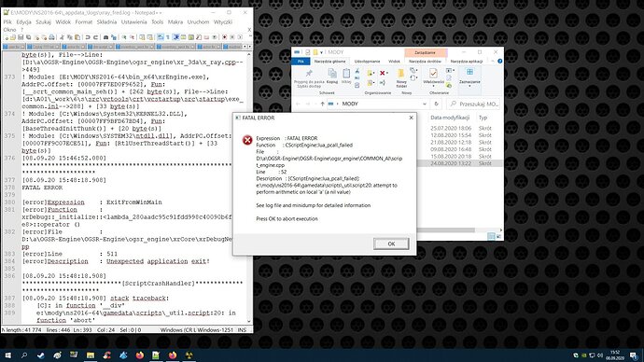Click the Redo arrow in Notepad++ toolbar
Screen dimensions: 644x362
96,37
